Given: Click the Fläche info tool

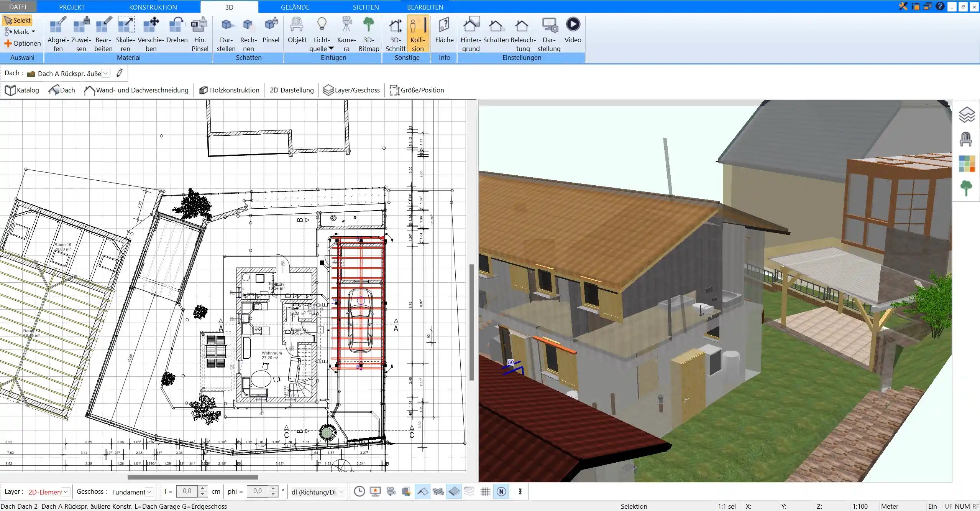Looking at the screenshot, I should [444, 30].
